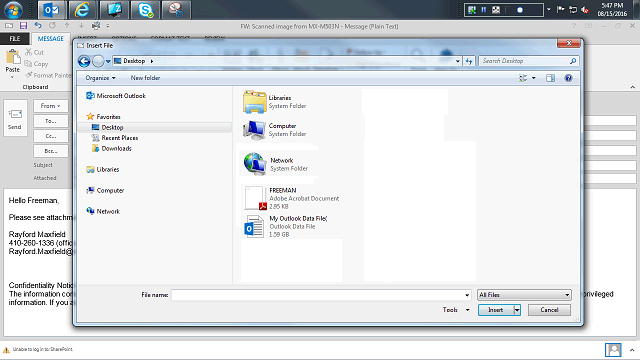Click Cut in the Clipboard group

[x=35, y=52]
